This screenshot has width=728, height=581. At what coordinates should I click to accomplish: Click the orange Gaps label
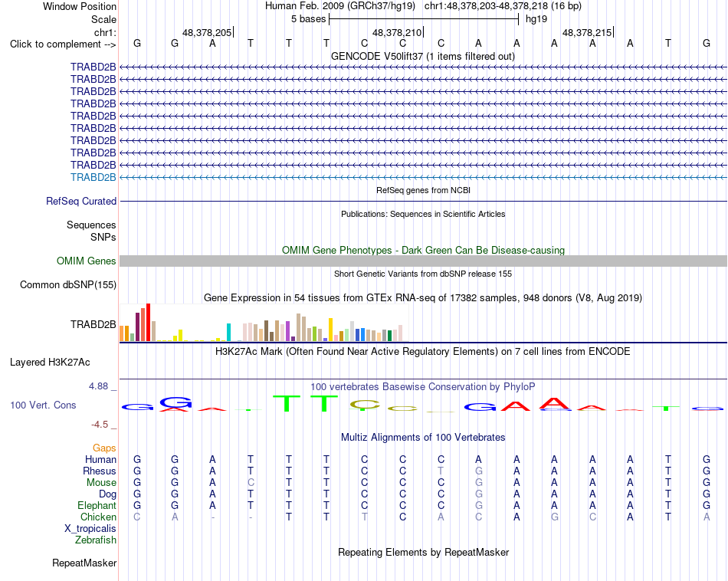104,448
